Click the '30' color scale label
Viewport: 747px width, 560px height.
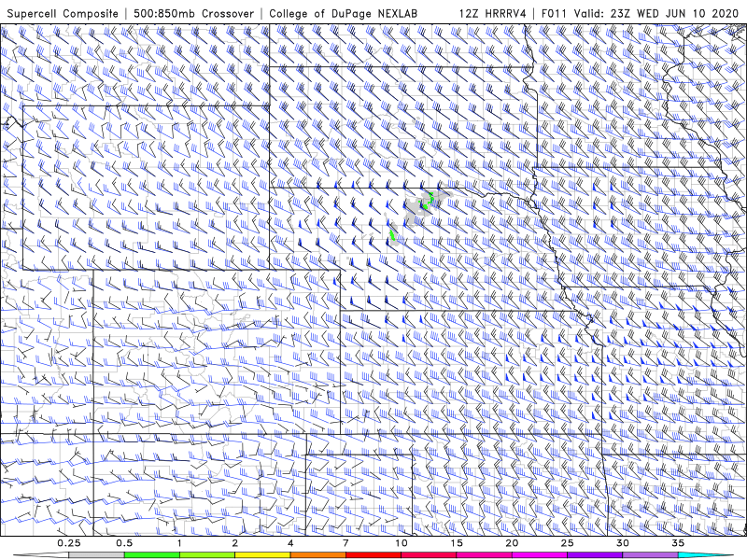(623, 543)
